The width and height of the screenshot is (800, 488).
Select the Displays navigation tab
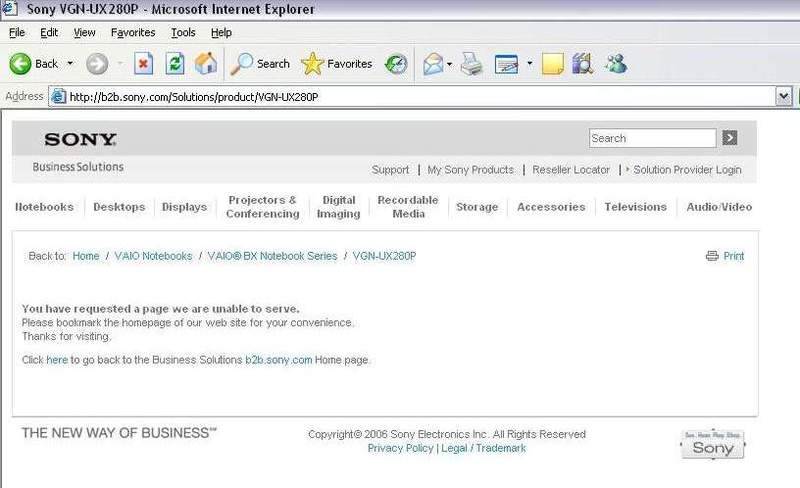(x=184, y=207)
